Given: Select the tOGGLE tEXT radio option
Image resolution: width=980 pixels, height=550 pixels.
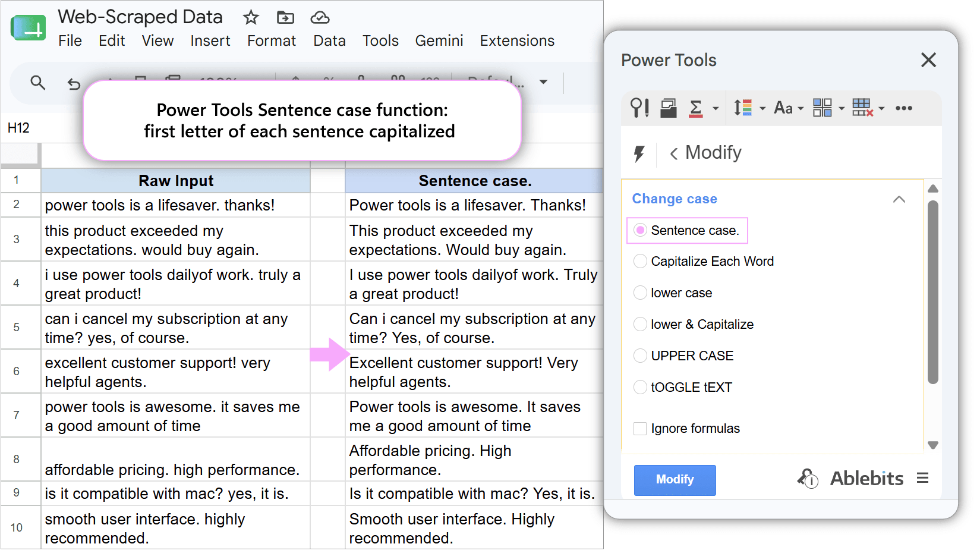Looking at the screenshot, I should (x=640, y=387).
